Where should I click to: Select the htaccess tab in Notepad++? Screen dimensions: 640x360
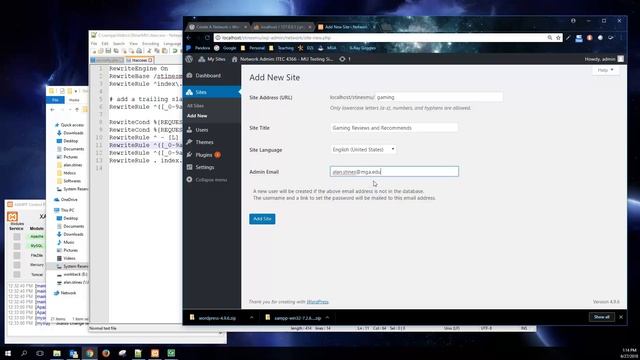point(139,60)
